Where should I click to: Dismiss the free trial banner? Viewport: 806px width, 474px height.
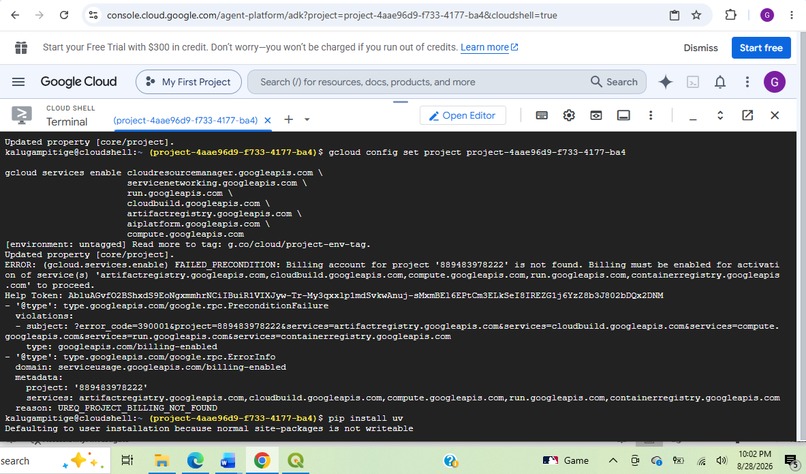pos(700,48)
